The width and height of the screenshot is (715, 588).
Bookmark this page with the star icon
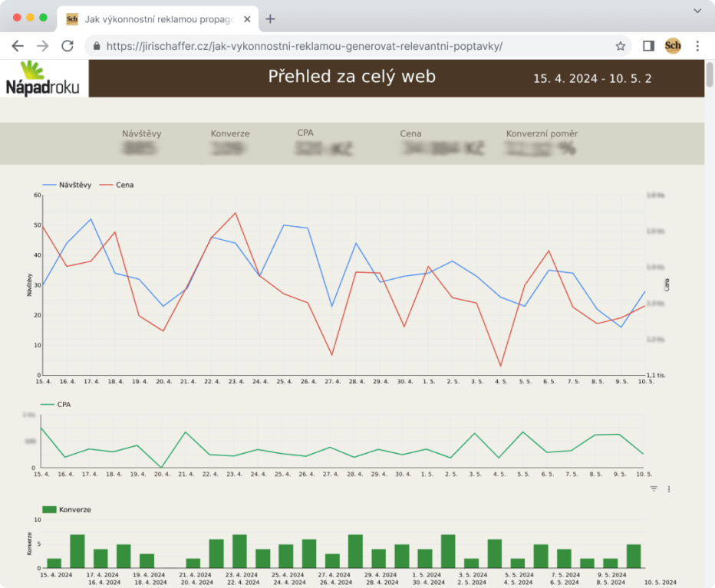pyautogui.click(x=620, y=46)
